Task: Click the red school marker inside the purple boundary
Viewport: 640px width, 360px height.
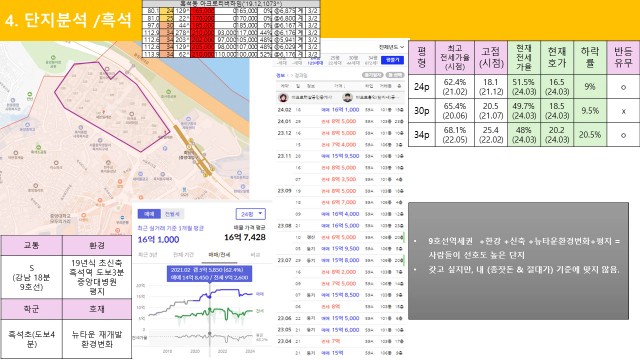Action: 104,111
